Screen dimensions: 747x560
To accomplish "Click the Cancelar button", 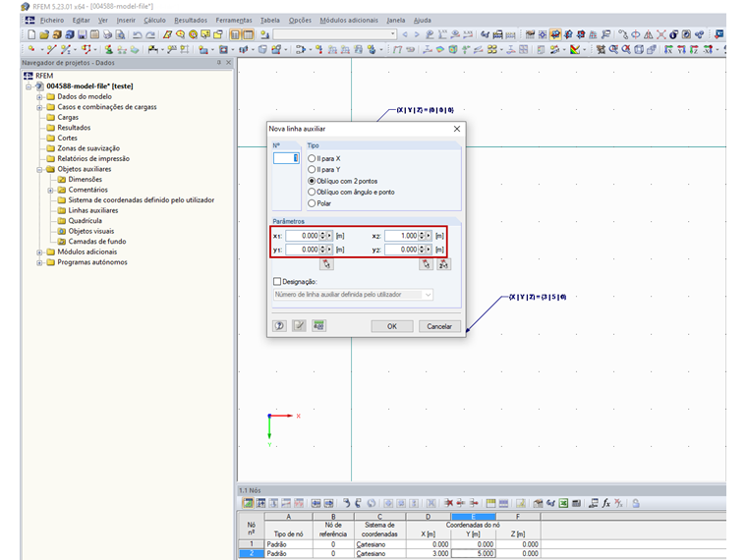I will [x=439, y=326].
